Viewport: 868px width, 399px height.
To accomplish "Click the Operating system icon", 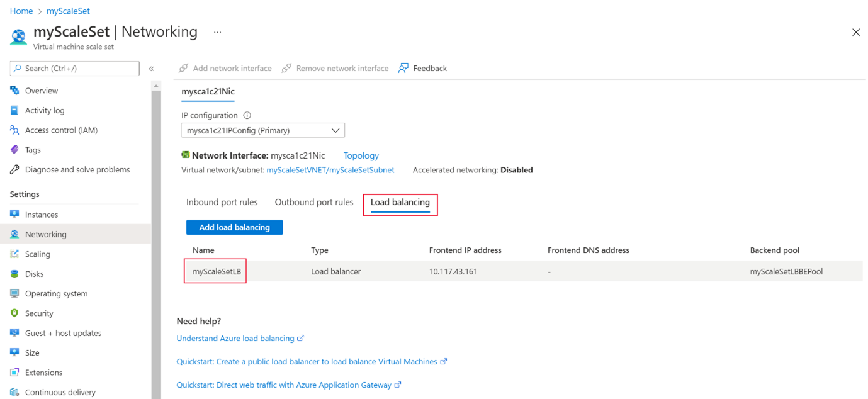I will click(14, 293).
